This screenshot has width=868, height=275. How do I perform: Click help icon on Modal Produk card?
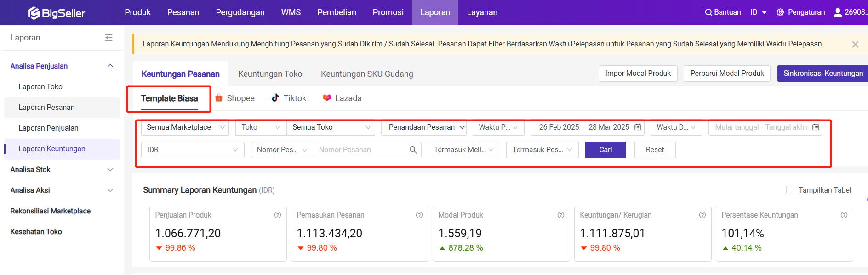561,215
